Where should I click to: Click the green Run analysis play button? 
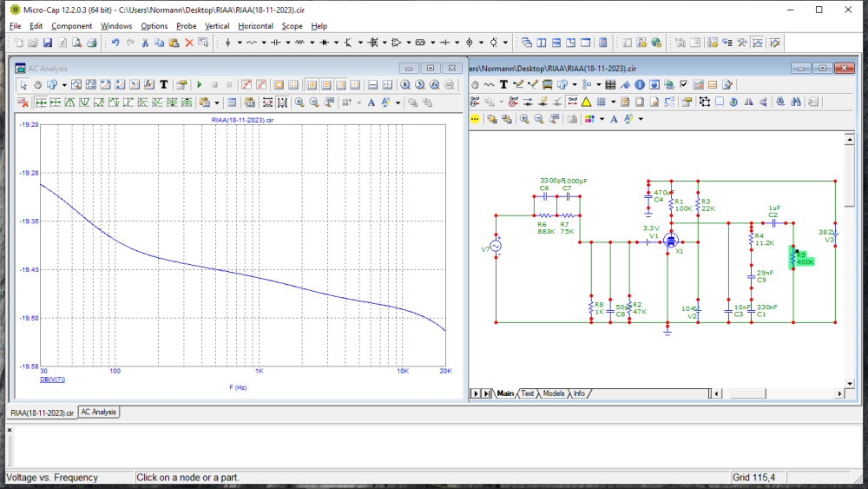tap(200, 84)
